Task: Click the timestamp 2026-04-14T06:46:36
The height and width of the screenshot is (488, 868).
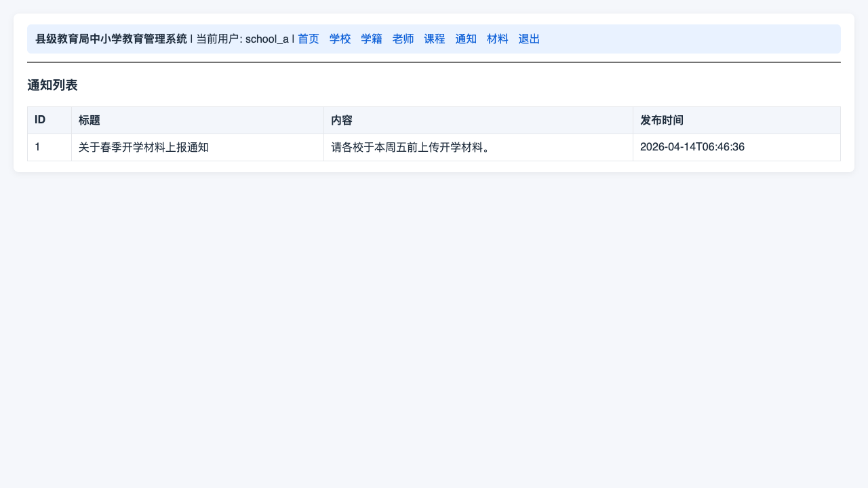Action: tap(692, 147)
